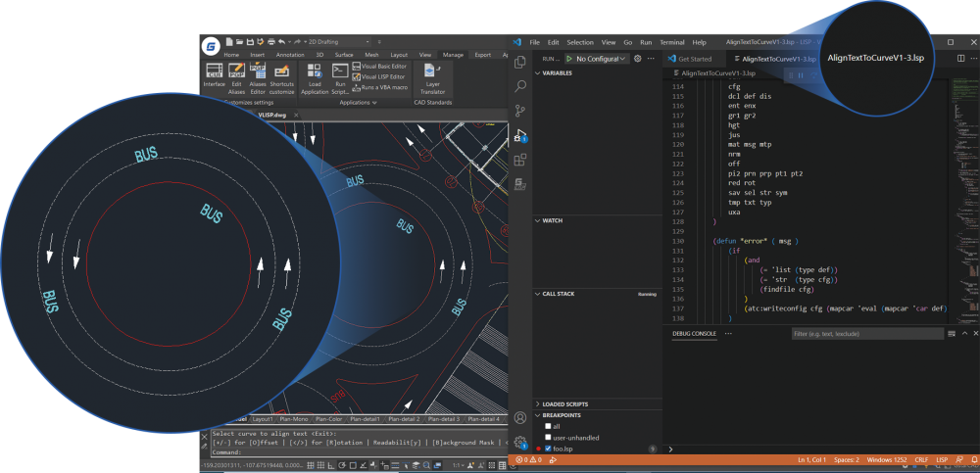Open the Layer Translator tool

[x=432, y=78]
